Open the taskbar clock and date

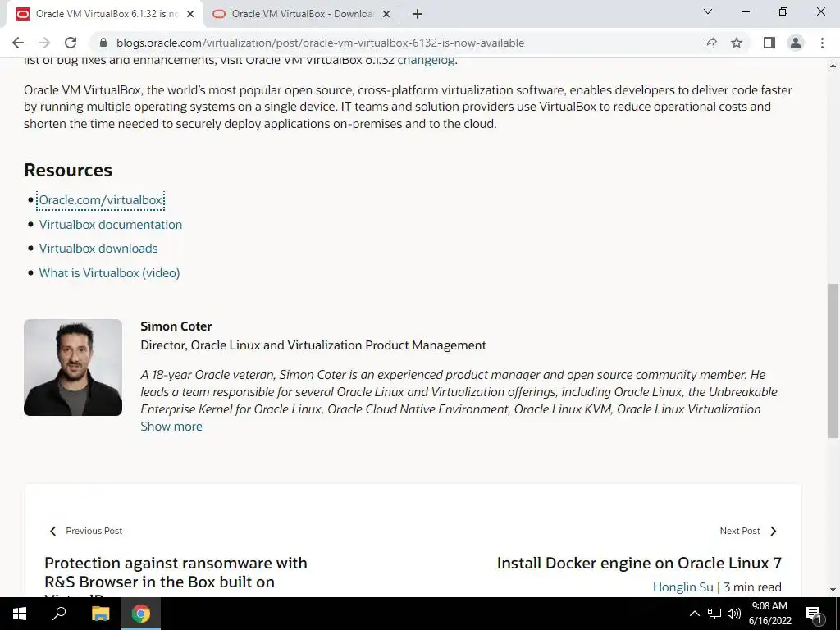tap(769, 614)
